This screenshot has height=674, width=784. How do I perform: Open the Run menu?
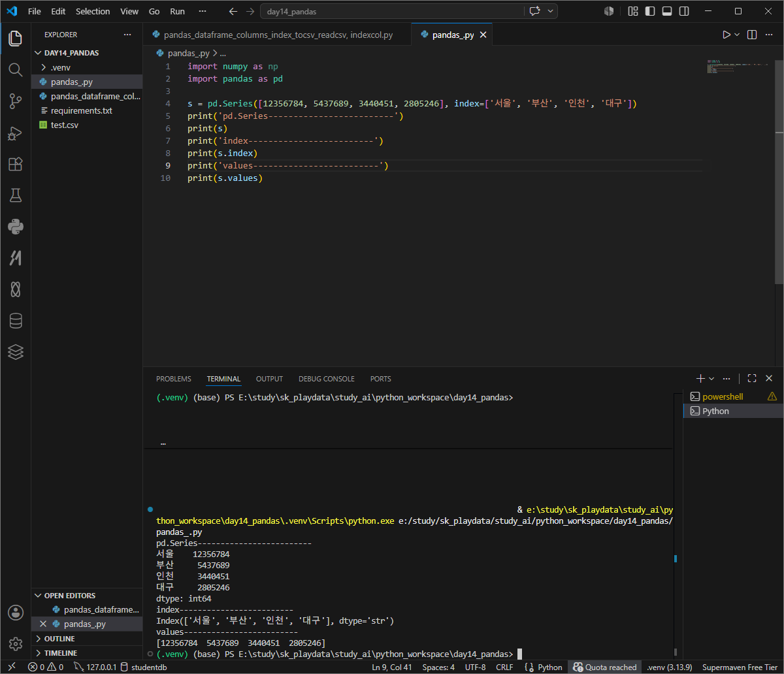pos(177,11)
